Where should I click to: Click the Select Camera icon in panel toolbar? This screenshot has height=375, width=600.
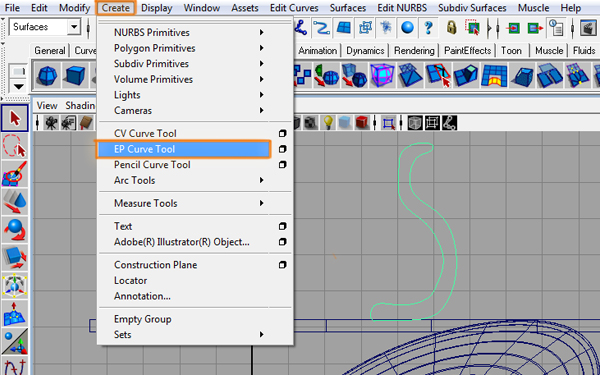51,123
